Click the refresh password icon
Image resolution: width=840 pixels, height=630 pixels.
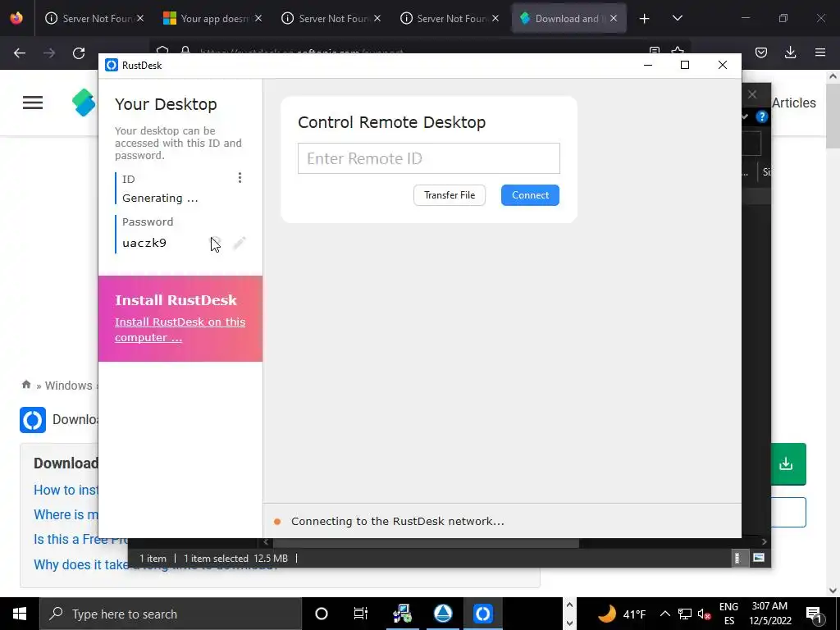click(x=216, y=243)
